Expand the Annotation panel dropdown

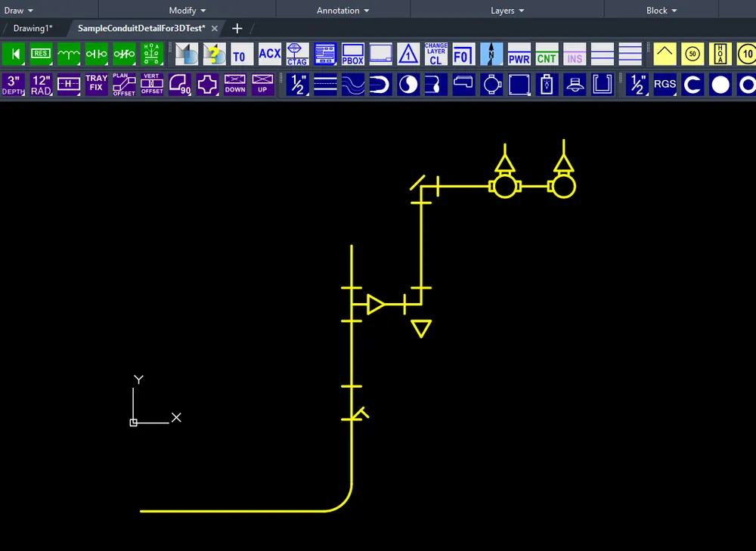coord(342,10)
